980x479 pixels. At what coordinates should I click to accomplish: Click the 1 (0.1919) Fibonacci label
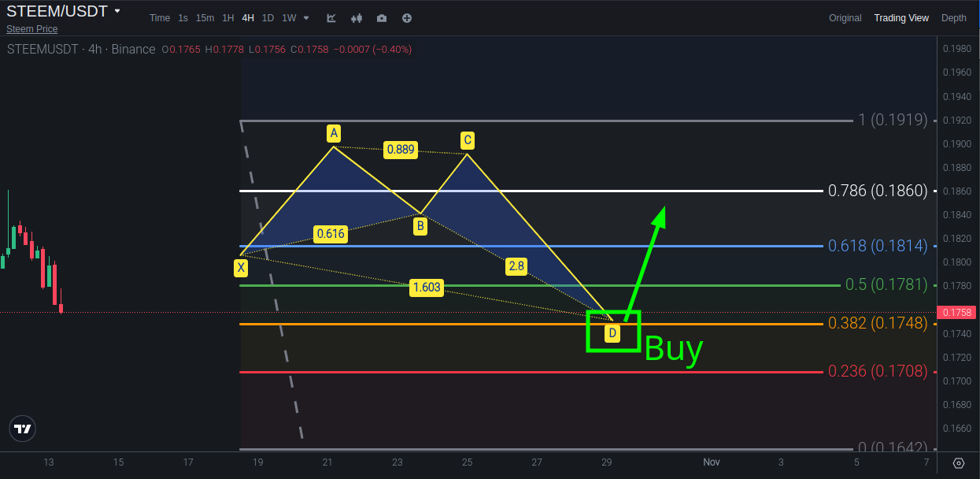coord(893,120)
